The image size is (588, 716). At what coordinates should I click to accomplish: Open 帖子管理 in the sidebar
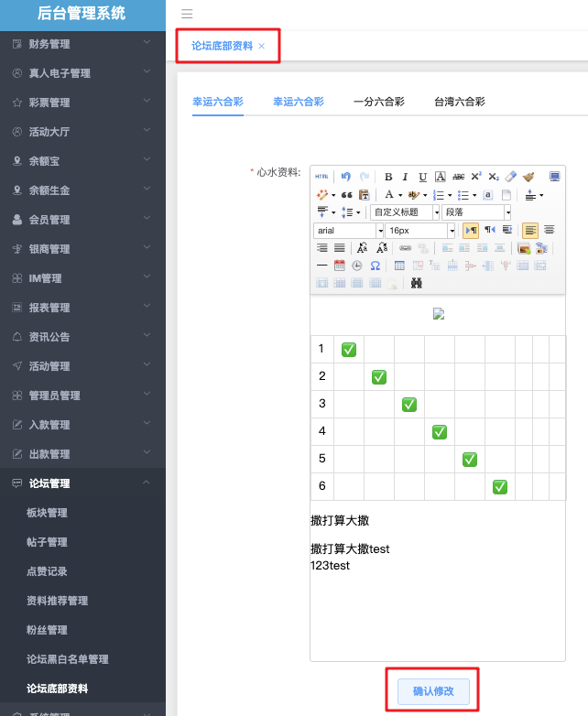click(48, 542)
